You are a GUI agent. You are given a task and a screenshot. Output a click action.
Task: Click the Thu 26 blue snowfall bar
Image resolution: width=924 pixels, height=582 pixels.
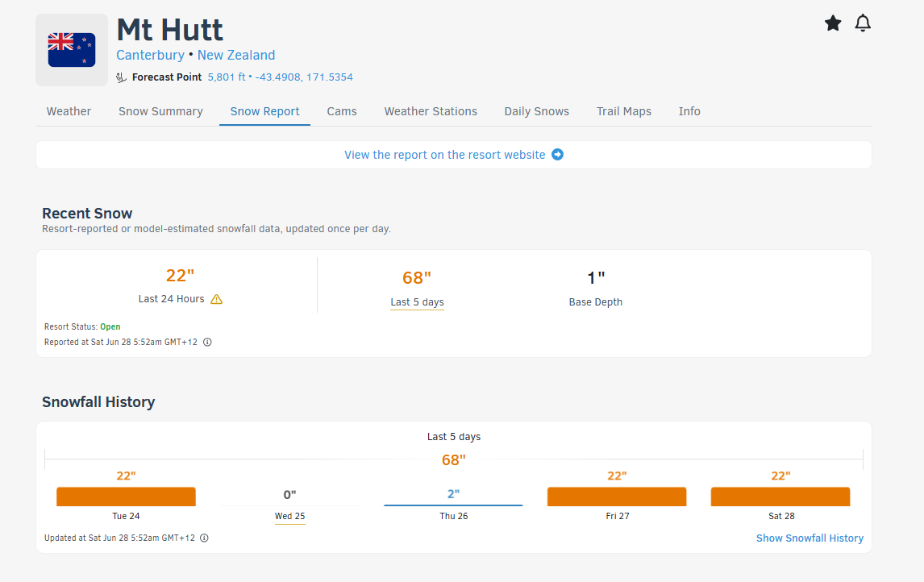tap(453, 505)
